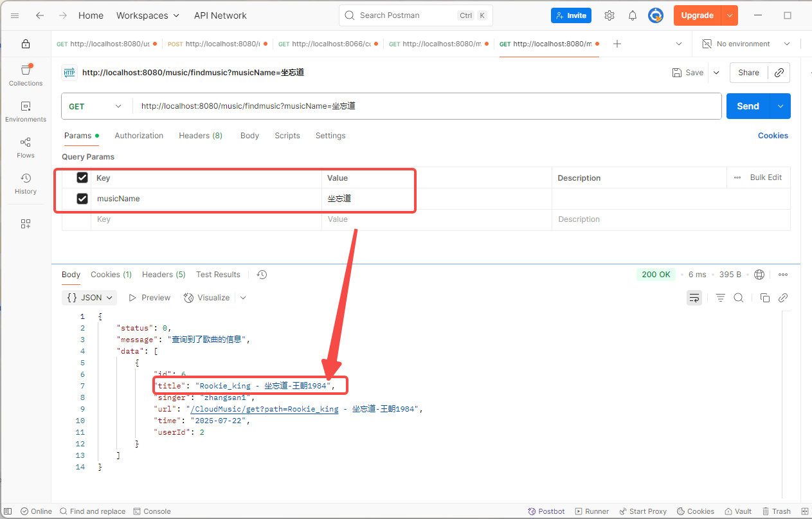Click the copy link icon beside Share

pyautogui.click(x=779, y=73)
